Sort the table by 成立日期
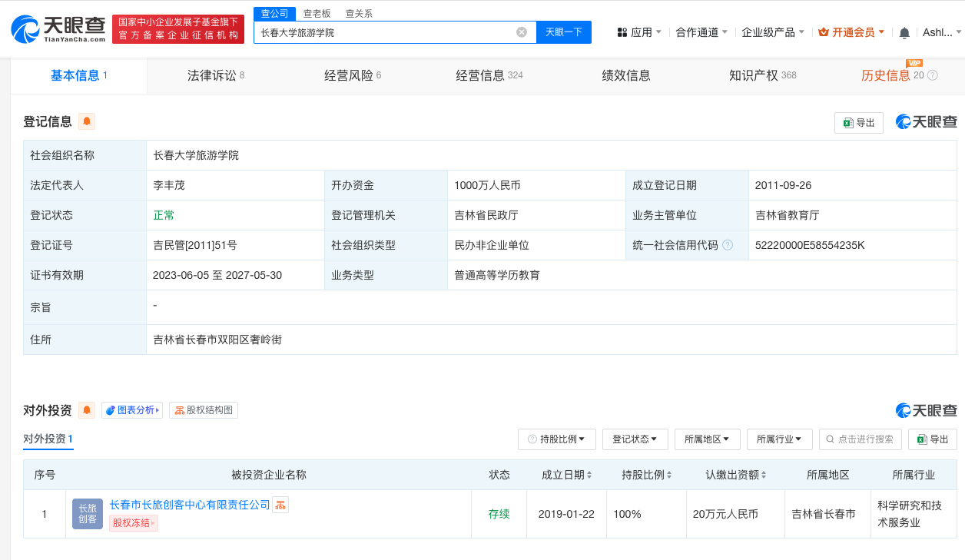965x560 pixels. pos(589,476)
